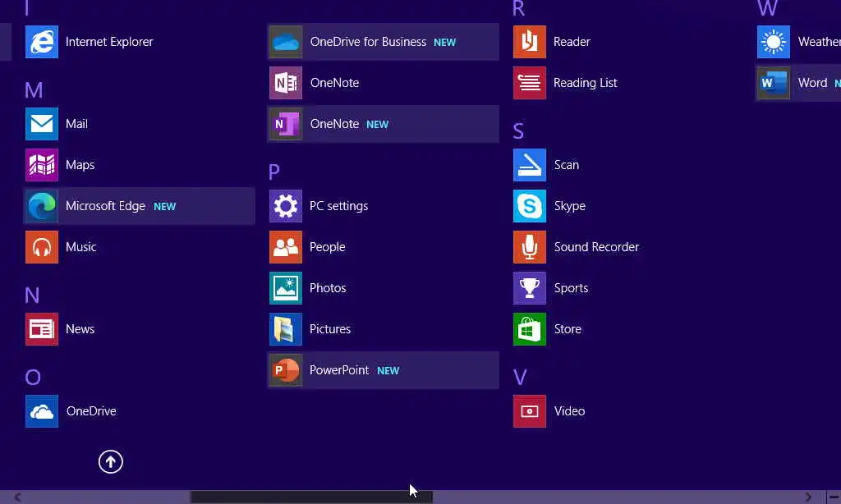Click the "Sound Recorder" text label
This screenshot has height=504, width=841.
[x=596, y=247]
